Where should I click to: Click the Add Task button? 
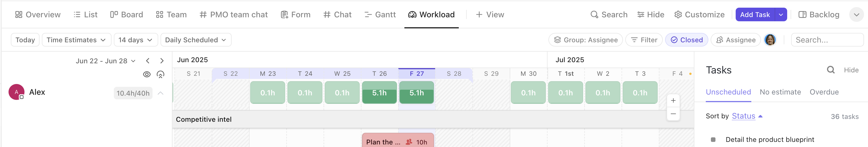pos(755,15)
